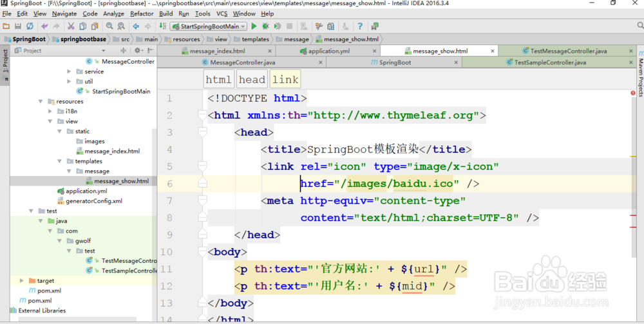Click the html breadcrumb in editor

point(218,79)
